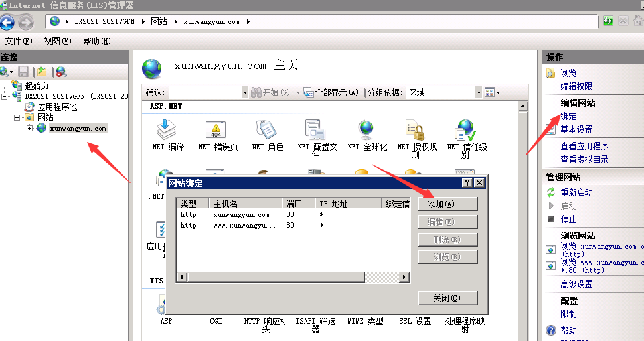Open the 帮助(H) menu
644x341 pixels.
click(97, 41)
